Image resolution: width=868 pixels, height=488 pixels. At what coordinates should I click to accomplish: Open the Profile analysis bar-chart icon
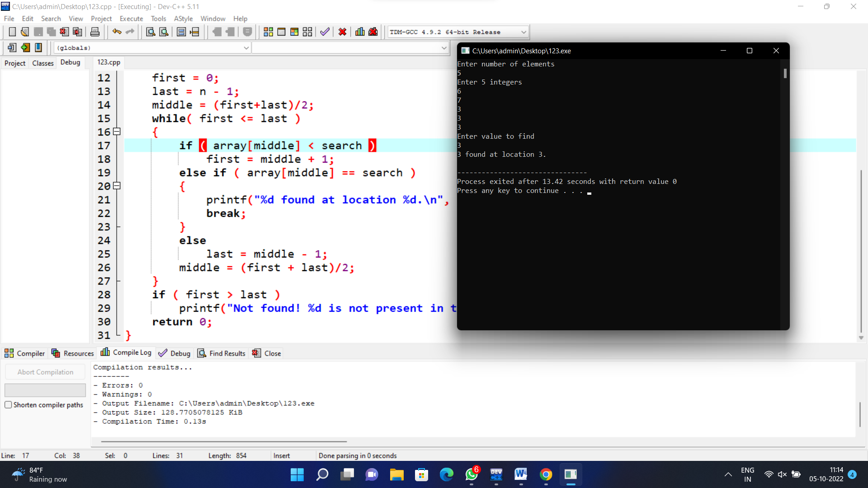(359, 32)
